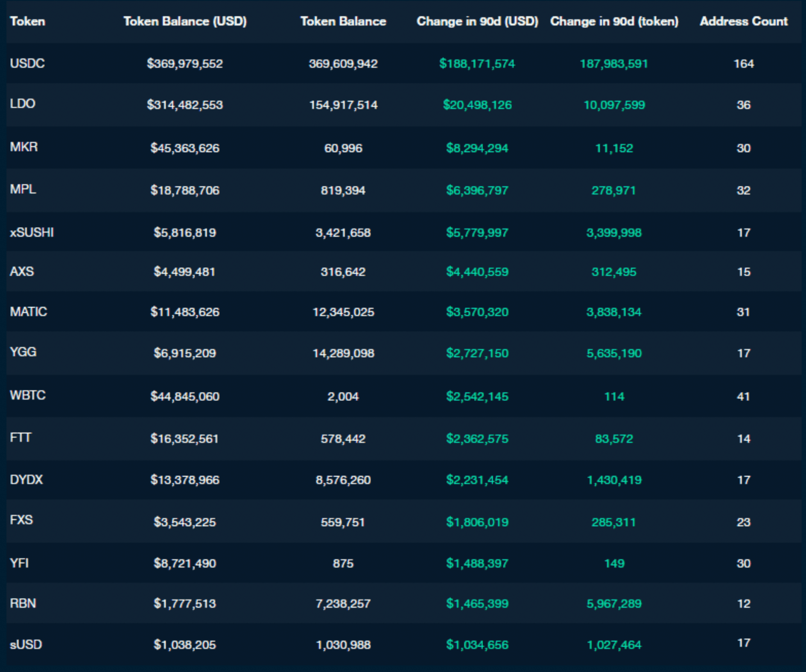The width and height of the screenshot is (806, 672).
Task: Sort by Token Balance (USD) column
Action: pyautogui.click(x=185, y=22)
